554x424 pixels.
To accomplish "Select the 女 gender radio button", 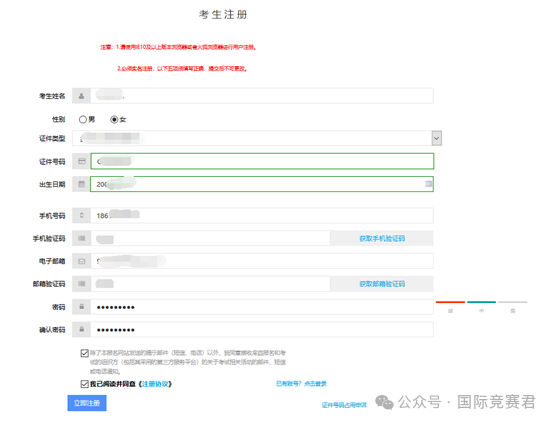I will click(114, 119).
